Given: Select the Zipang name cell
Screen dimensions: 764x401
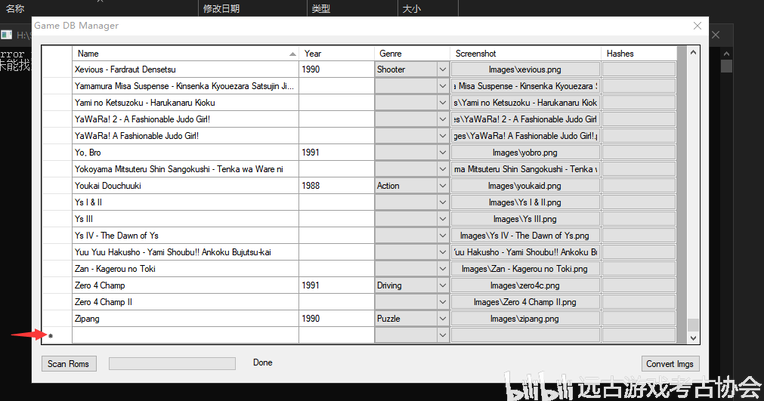Looking at the screenshot, I should tap(185, 319).
